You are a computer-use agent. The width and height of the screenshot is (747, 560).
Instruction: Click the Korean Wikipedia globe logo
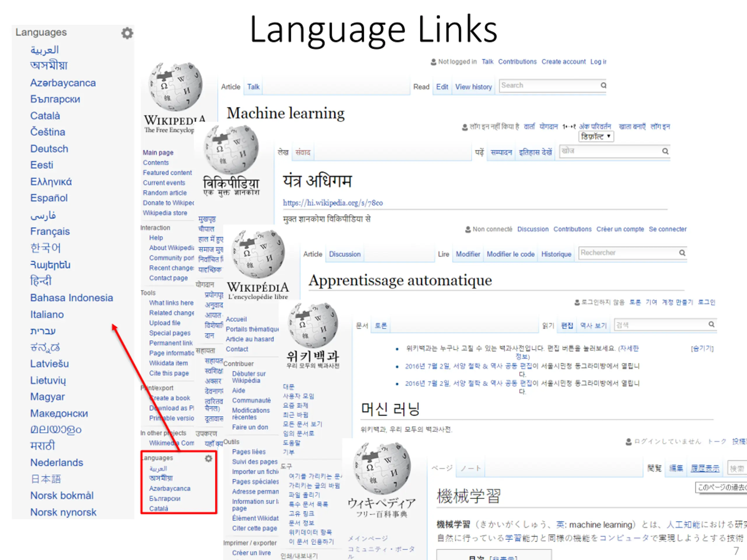[x=313, y=325]
